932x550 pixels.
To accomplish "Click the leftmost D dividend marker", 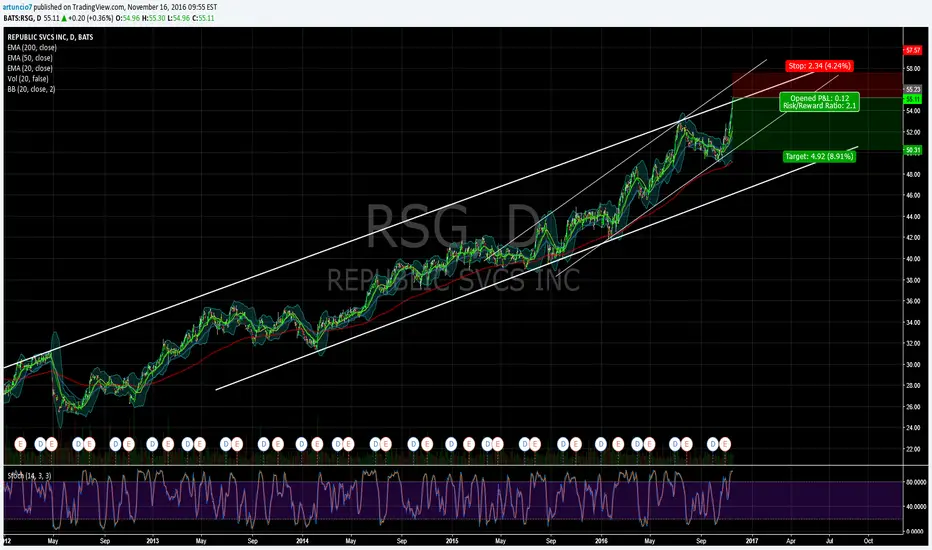I will (x=40, y=444).
